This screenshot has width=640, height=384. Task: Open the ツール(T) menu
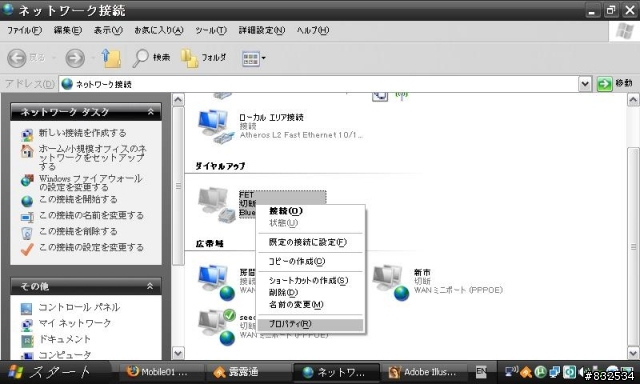point(211,30)
